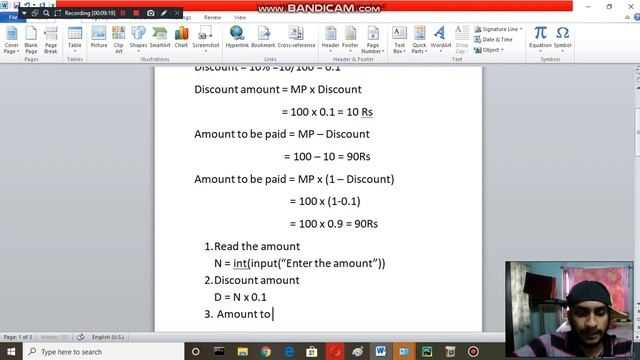Open Bandicam record icon in taskbar

[x=473, y=351]
